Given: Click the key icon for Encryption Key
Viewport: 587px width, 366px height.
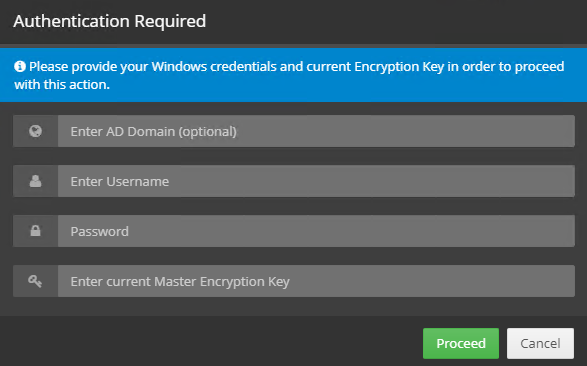Looking at the screenshot, I should point(35,281).
